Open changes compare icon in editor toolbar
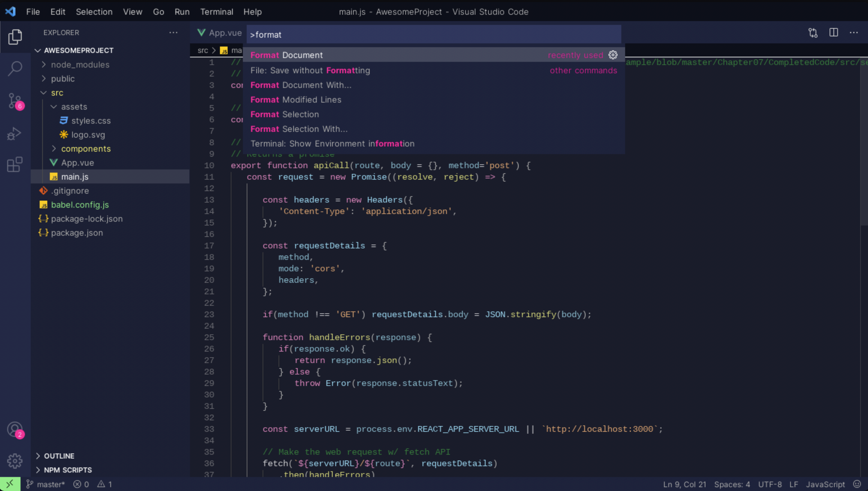Image resolution: width=868 pixels, height=491 pixels. 813,33
